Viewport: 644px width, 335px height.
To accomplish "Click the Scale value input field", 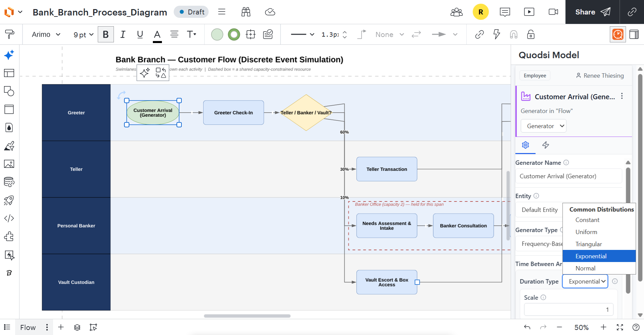I will pyautogui.click(x=569, y=310).
